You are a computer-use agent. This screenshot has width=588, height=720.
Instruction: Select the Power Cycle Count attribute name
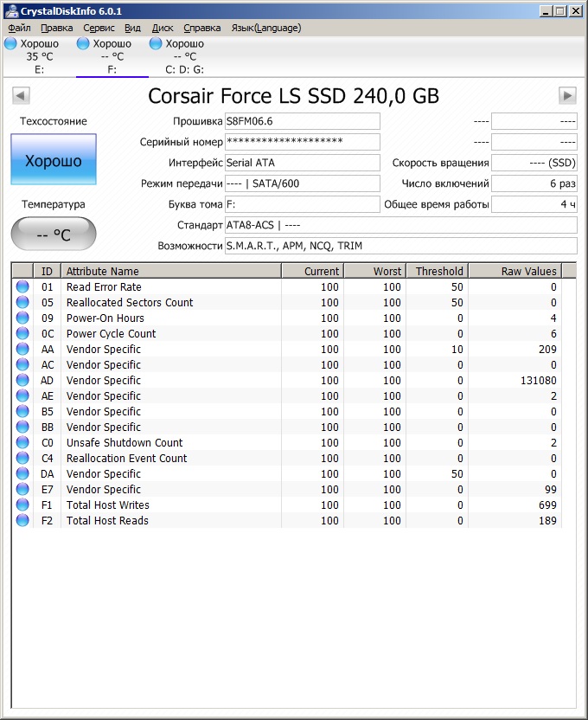click(111, 334)
